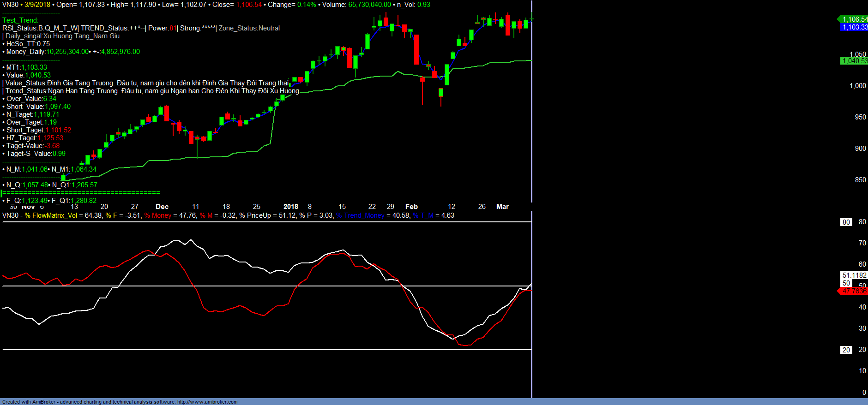
Task: Click the 1,000 price axis label
Action: pos(858,86)
